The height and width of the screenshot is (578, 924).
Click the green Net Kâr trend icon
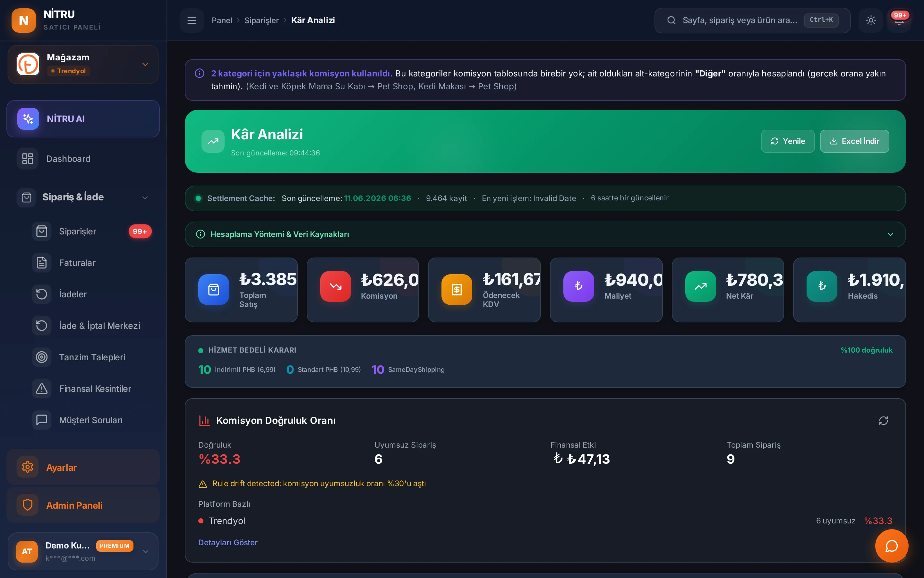coord(700,286)
